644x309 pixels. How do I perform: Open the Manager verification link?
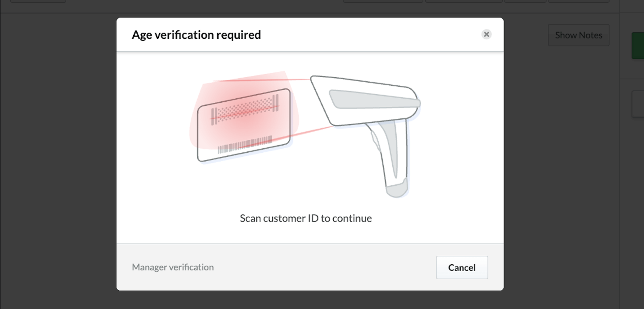pyautogui.click(x=173, y=267)
